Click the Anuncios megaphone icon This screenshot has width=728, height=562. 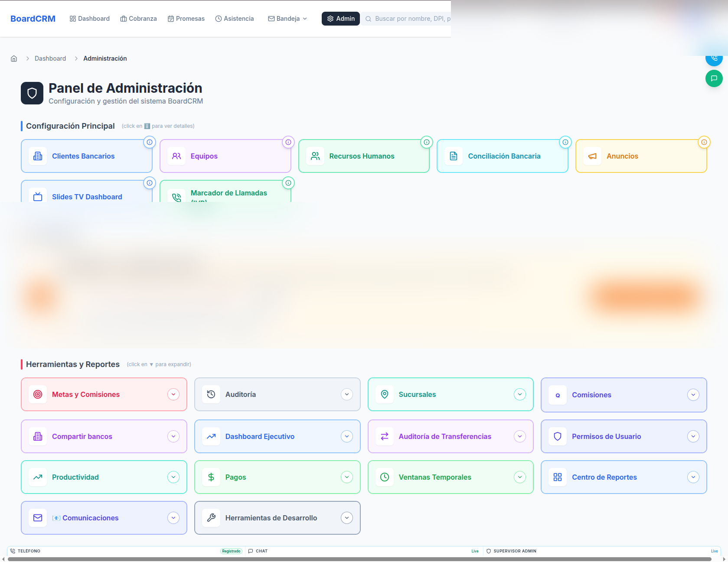[592, 156]
